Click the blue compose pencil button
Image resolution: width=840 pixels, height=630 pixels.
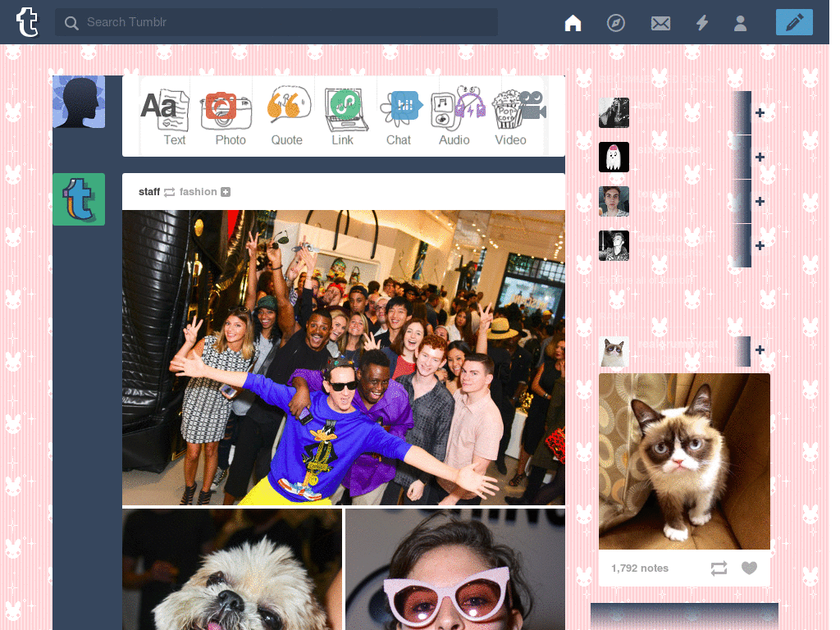click(794, 22)
